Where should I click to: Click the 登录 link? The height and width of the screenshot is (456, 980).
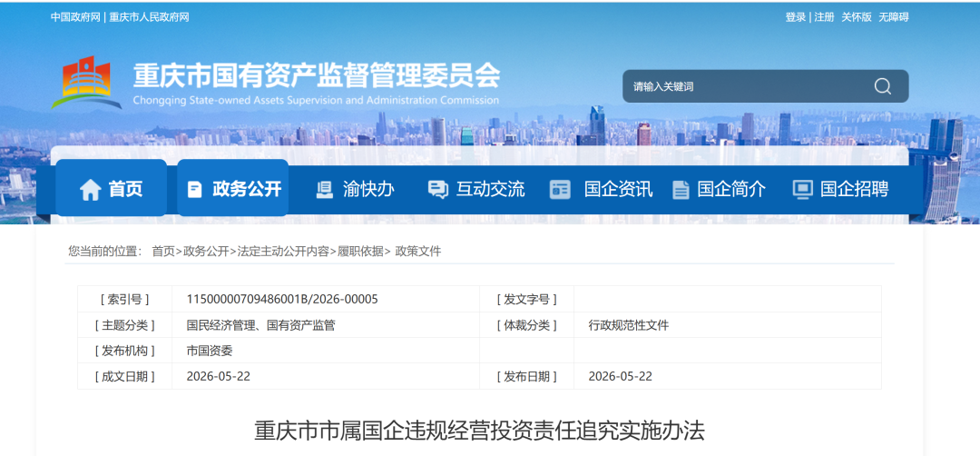click(x=796, y=17)
